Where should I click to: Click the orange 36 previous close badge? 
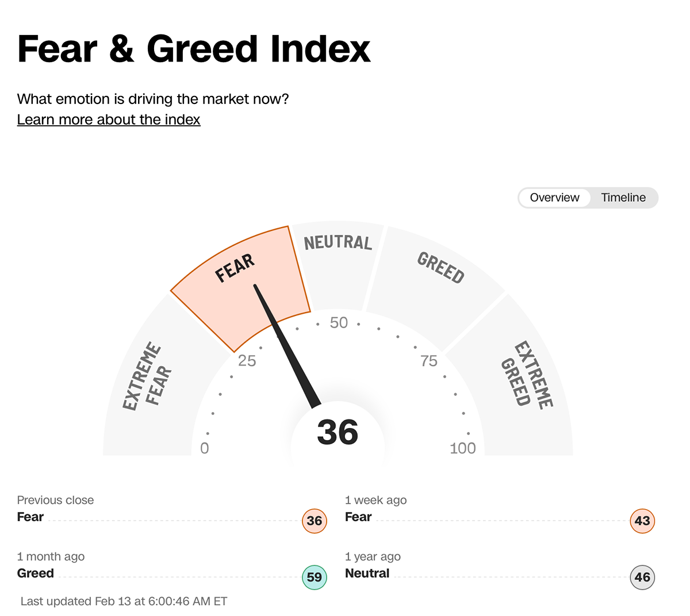point(315,521)
